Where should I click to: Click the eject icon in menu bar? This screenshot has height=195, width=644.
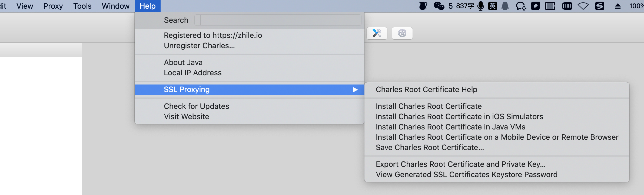click(618, 6)
